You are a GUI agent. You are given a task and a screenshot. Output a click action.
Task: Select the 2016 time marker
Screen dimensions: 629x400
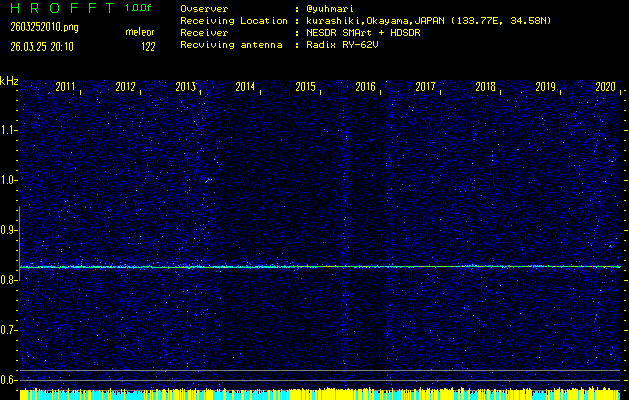point(366,87)
